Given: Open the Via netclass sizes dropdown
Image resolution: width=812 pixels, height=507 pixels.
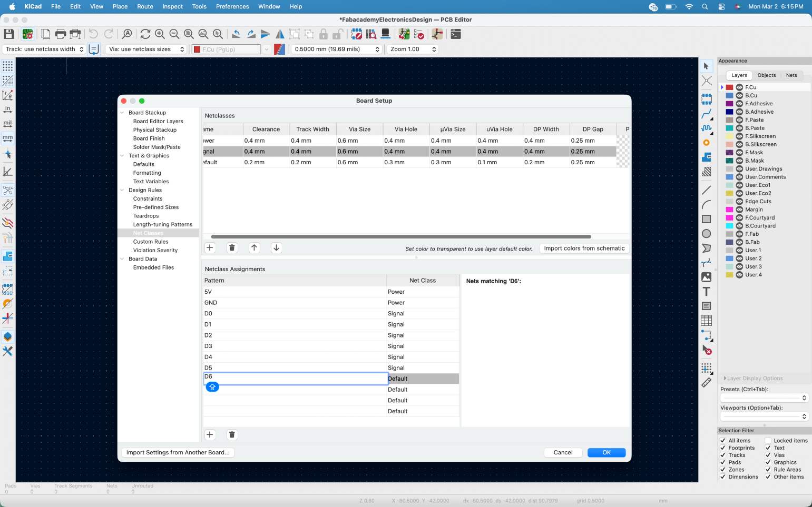Looking at the screenshot, I should point(146,49).
